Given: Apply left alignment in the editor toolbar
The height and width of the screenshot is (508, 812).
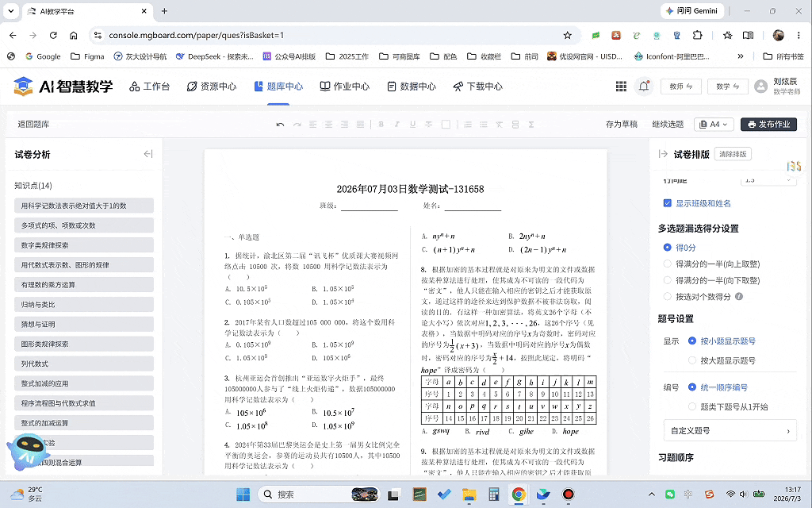Looking at the screenshot, I should click(312, 125).
